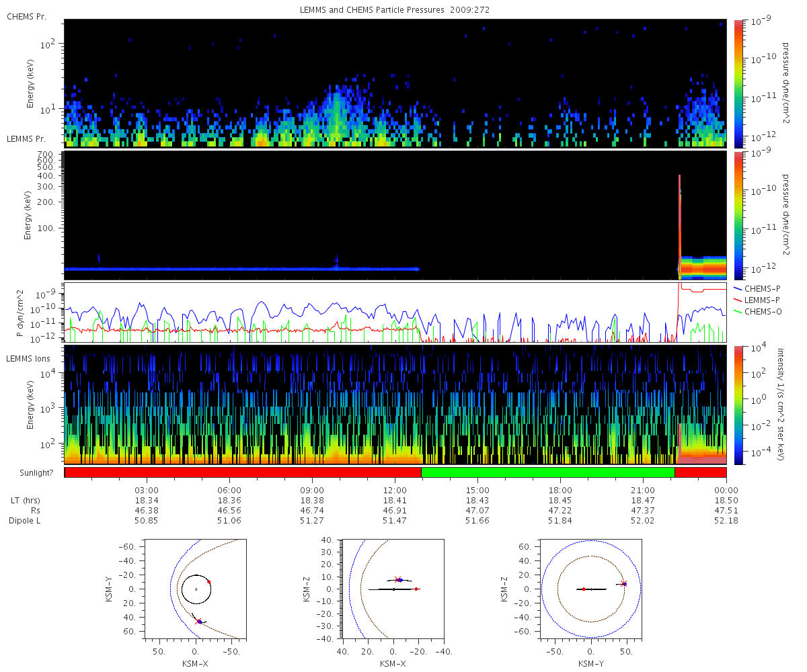Click the Sunlight? row label

(32, 472)
